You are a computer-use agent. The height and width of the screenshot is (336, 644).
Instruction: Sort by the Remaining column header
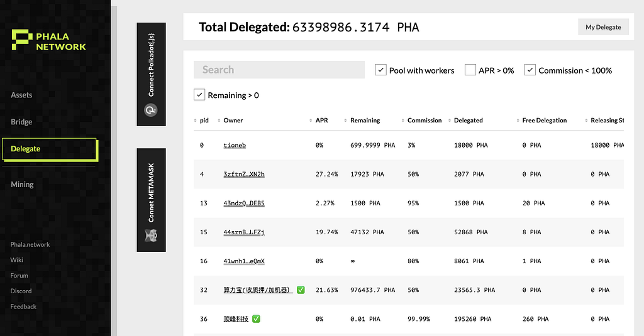click(365, 120)
